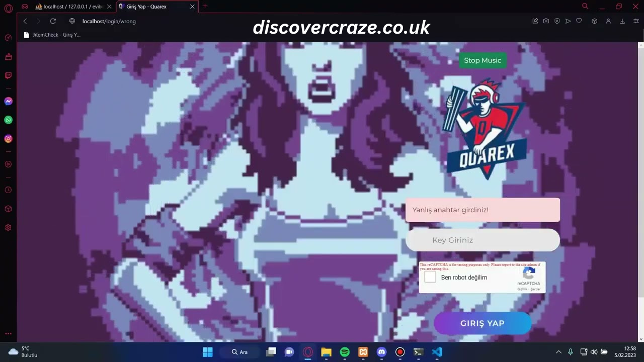Close the localhost / 127.0.0.1 tab
Screen dimensions: 644x362
click(109, 7)
